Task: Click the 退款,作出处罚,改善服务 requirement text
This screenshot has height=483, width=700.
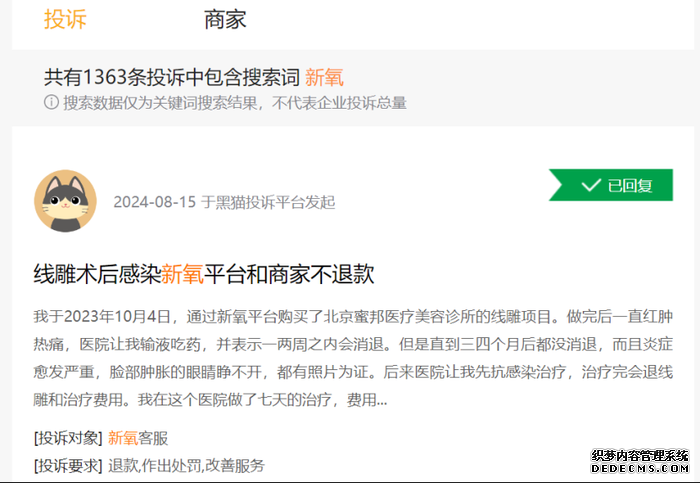Action: click(x=186, y=466)
